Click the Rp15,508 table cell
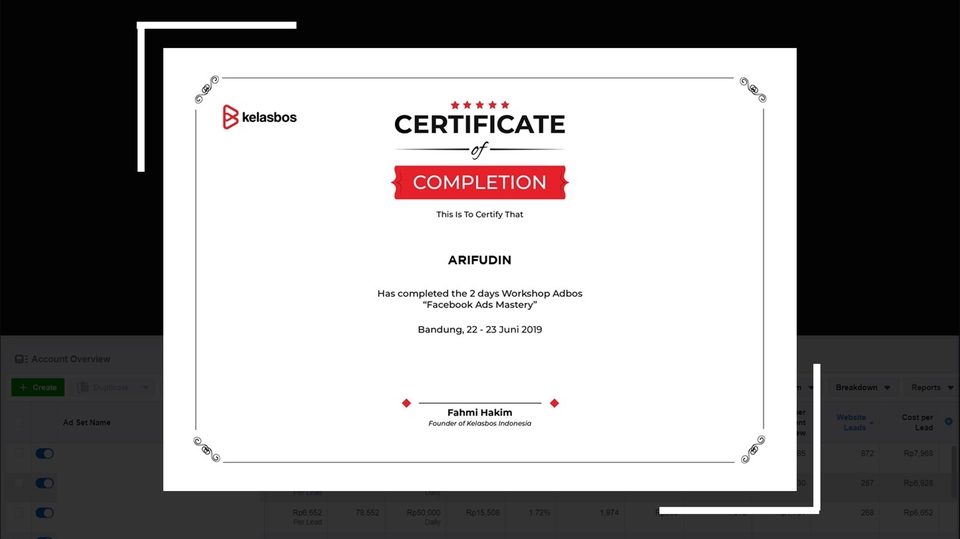Screen dimensions: 960x539 pyautogui.click(x=482, y=512)
